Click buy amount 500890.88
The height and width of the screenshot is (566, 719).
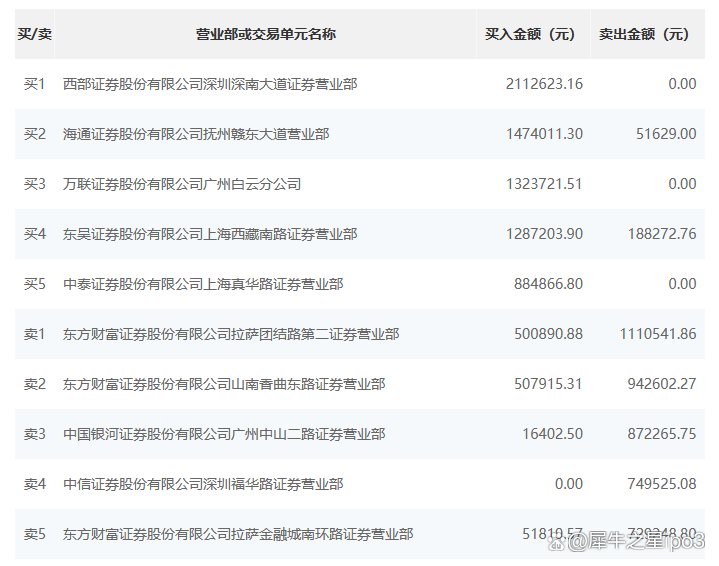[x=548, y=334]
